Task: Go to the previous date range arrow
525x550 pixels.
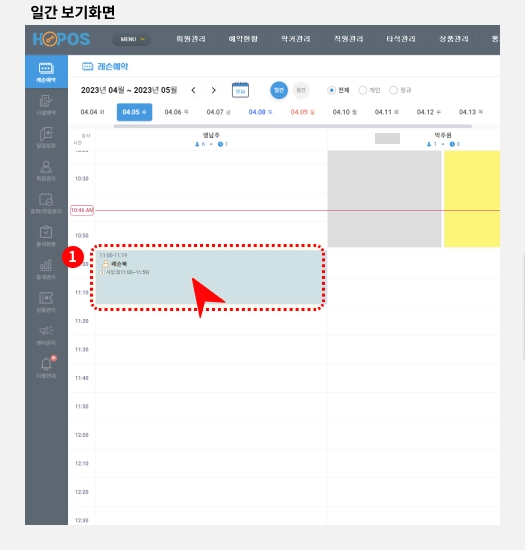Action: pos(194,90)
